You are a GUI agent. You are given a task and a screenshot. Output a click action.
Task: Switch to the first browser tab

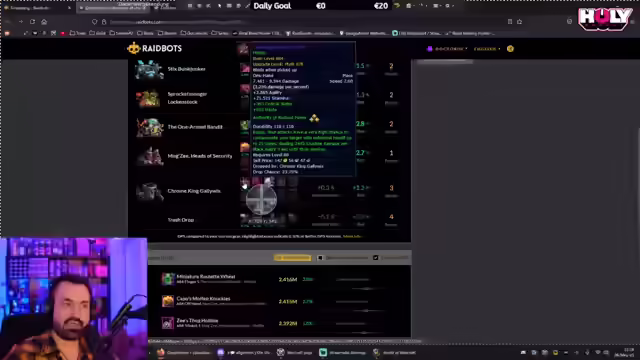coord(38,7)
